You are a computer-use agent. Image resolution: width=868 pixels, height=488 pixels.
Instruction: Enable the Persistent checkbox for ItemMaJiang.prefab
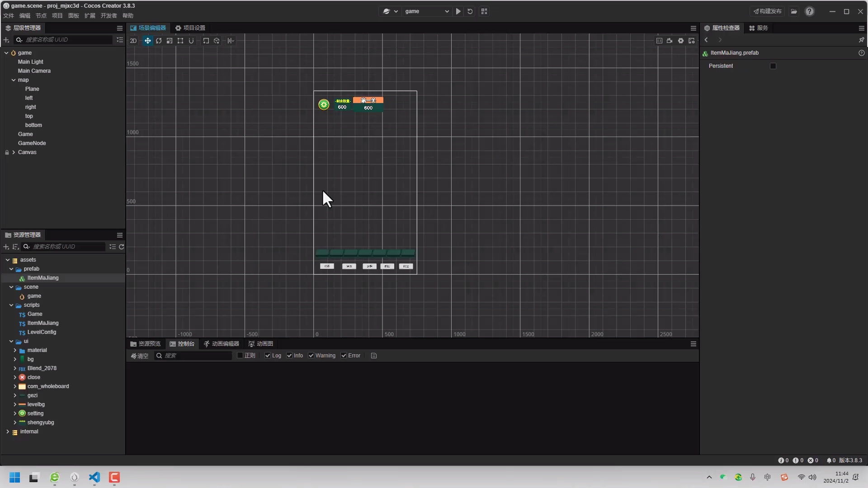pyautogui.click(x=773, y=66)
